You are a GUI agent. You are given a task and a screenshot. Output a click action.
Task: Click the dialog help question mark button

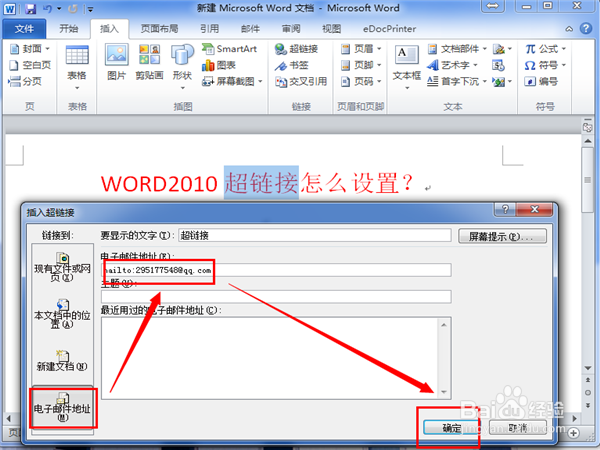click(x=505, y=209)
